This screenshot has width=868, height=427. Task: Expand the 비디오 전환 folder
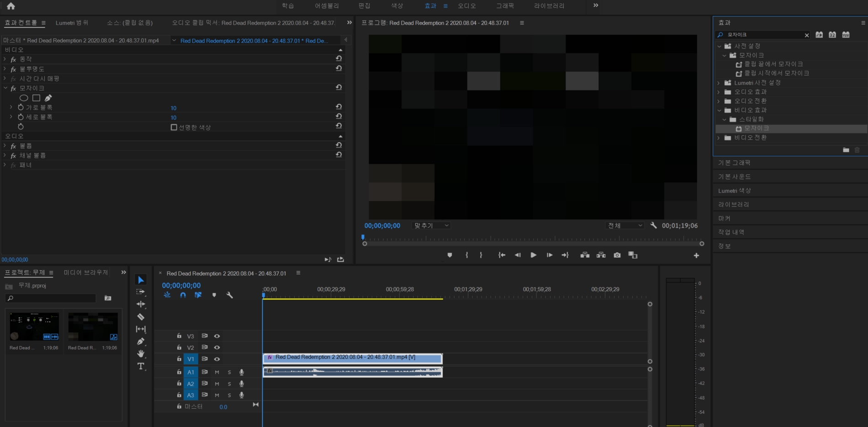tap(719, 138)
